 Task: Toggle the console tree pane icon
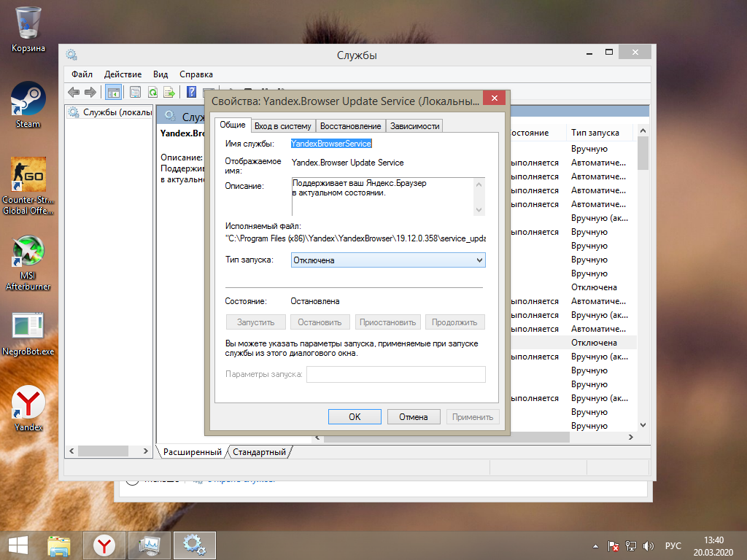[113, 92]
